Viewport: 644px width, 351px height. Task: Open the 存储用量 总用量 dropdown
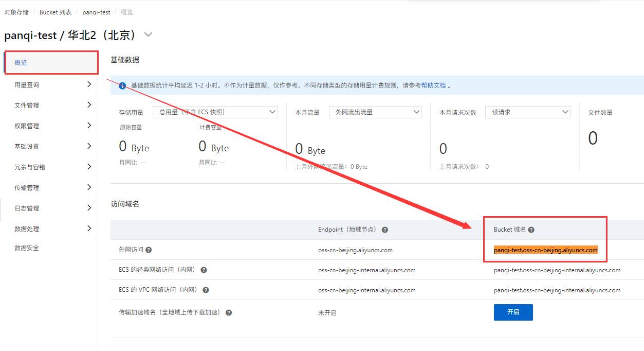pyautogui.click(x=215, y=112)
